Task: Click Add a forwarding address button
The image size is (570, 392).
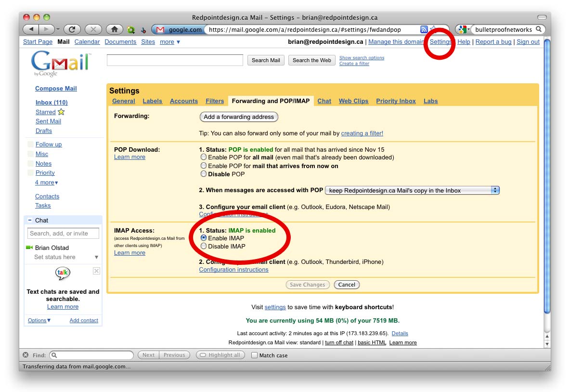Action: (x=239, y=117)
